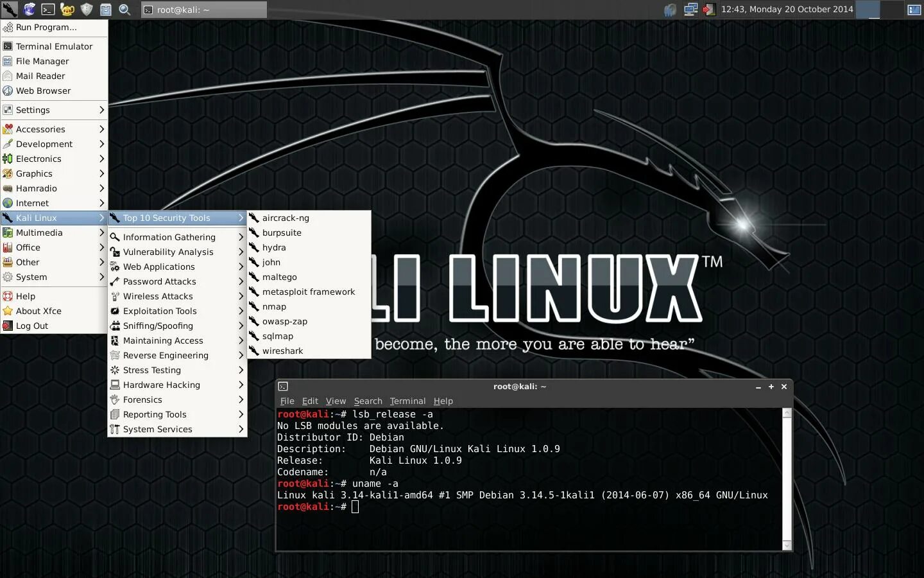Expand the Multimedia submenu
924x578 pixels.
pos(54,232)
